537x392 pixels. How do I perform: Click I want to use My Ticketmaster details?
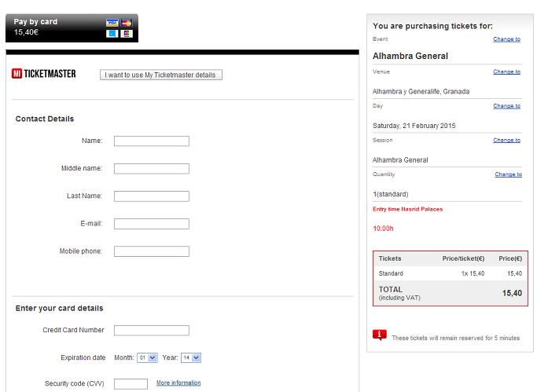coord(161,75)
